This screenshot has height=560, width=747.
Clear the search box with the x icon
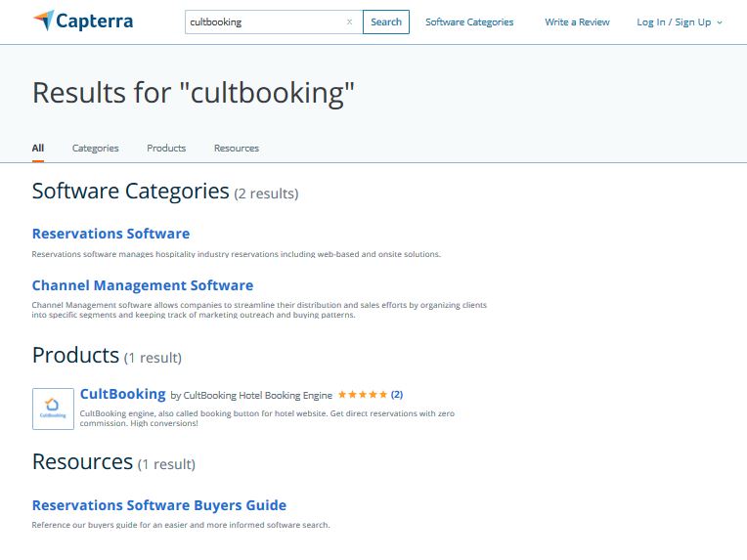click(x=350, y=22)
